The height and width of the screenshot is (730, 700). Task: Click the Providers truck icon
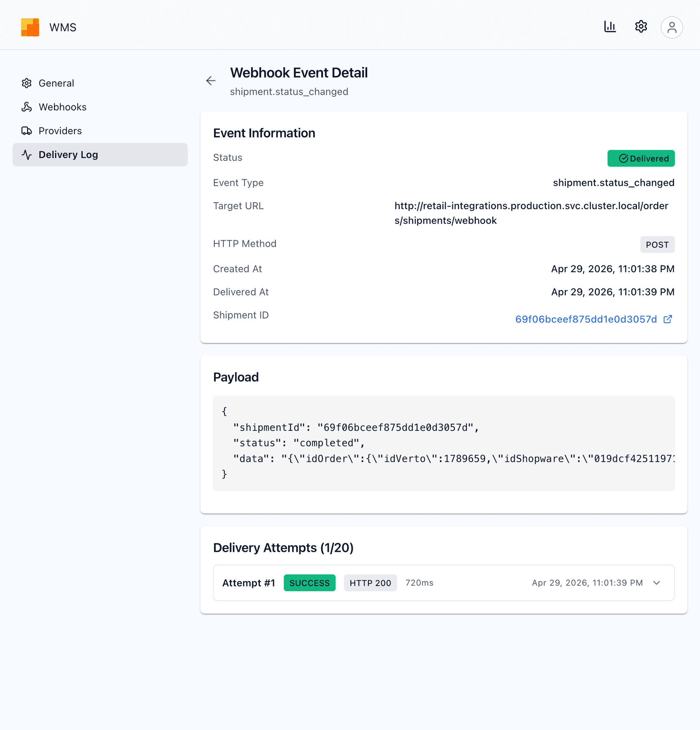(27, 131)
